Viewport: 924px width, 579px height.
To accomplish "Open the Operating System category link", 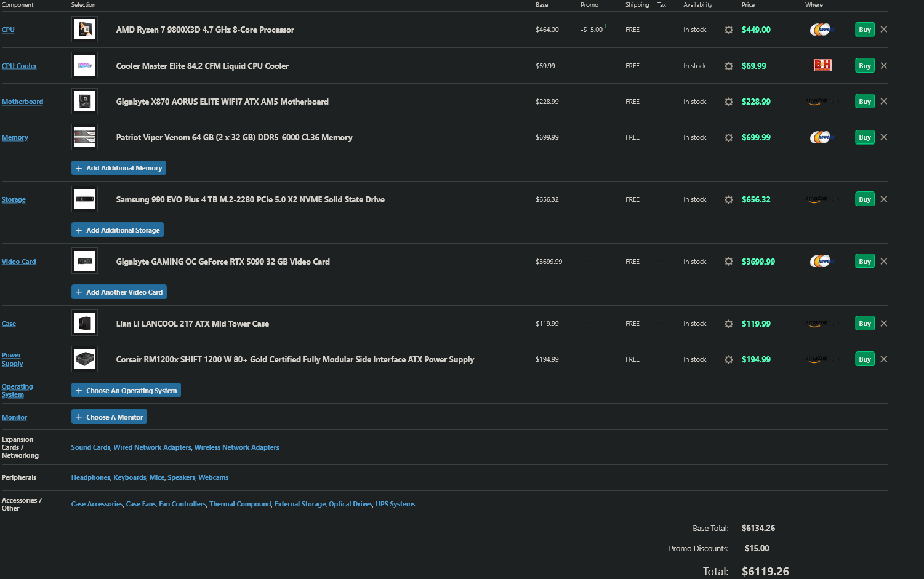I will coord(17,391).
